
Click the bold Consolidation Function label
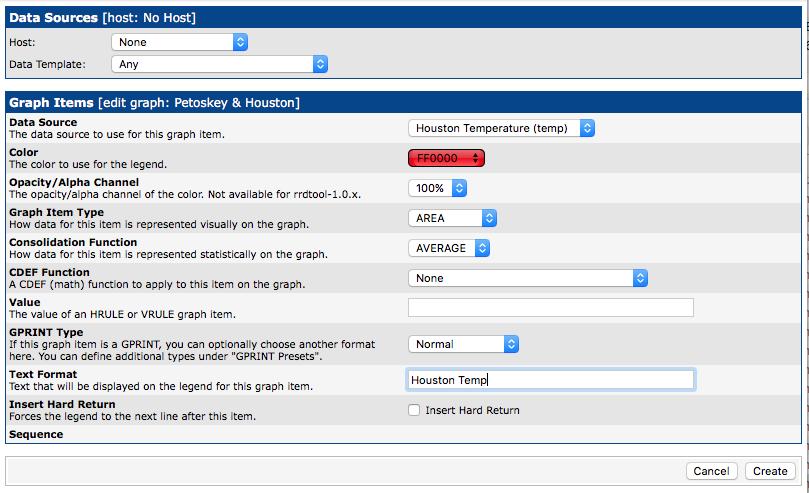[73, 242]
